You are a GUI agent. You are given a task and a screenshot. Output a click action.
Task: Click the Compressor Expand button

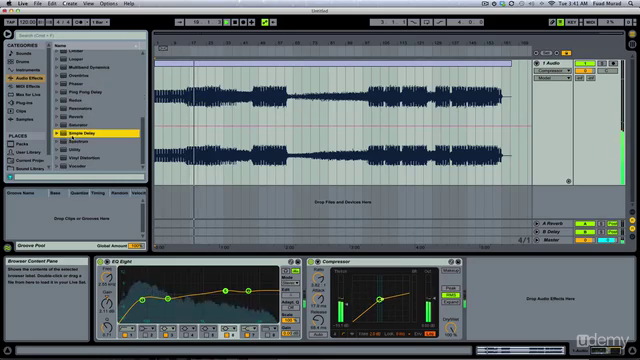451,302
